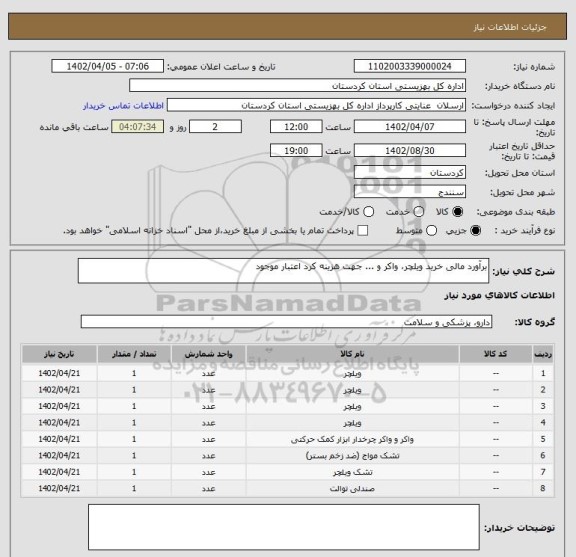The image size is (576, 557).
Task: Select the جزیی purchase type radio
Action: click(x=475, y=231)
